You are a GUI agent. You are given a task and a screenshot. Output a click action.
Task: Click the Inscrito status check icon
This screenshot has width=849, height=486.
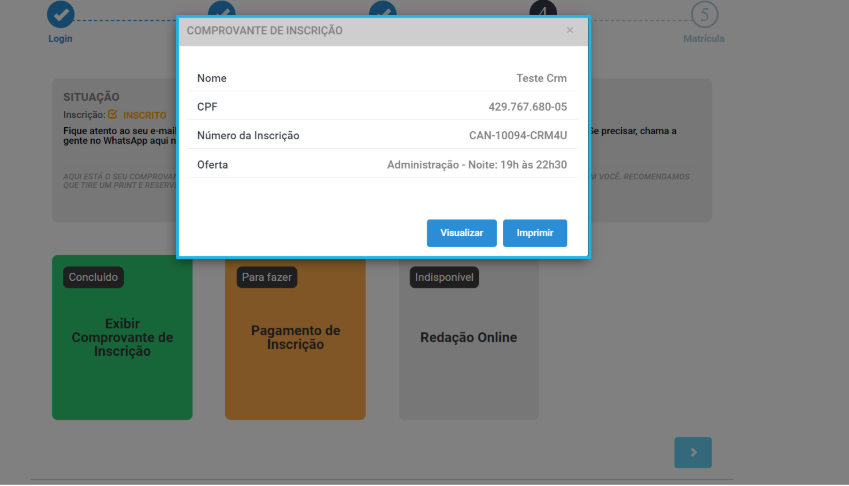point(113,114)
